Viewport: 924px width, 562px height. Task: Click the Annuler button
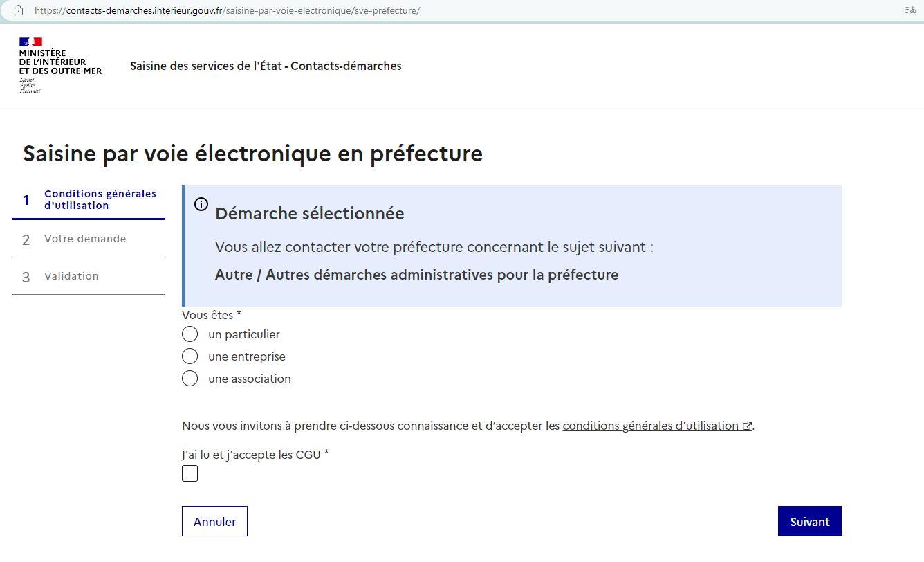click(x=214, y=521)
